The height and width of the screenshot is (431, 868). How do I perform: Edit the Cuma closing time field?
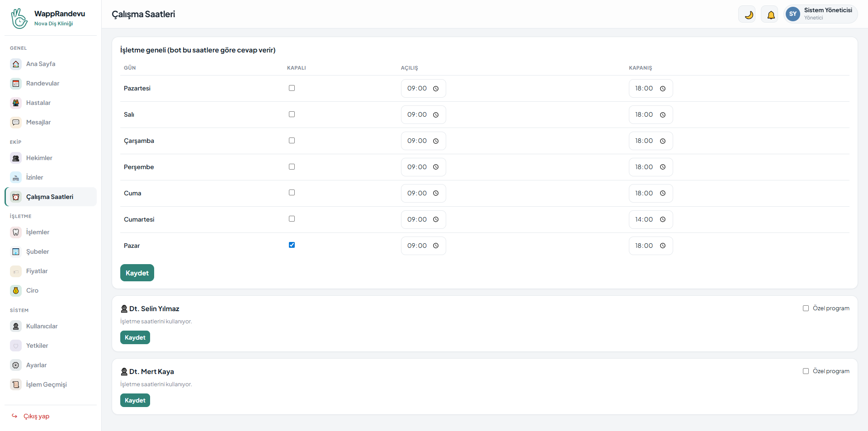[651, 193]
